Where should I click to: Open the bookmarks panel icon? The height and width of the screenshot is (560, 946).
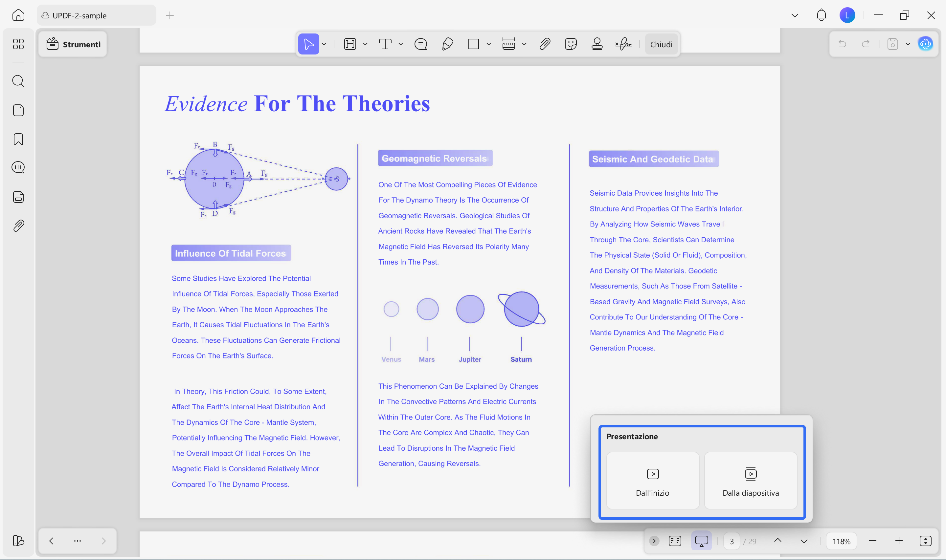18,139
